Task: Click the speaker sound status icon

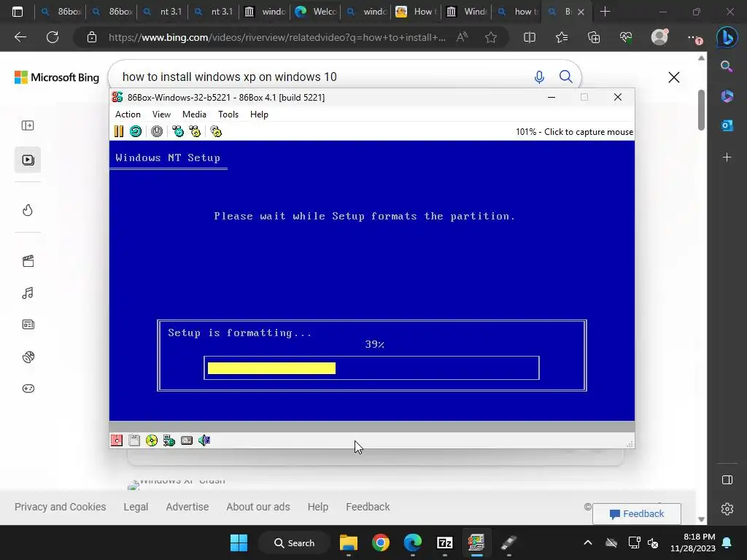Action: 204,440
